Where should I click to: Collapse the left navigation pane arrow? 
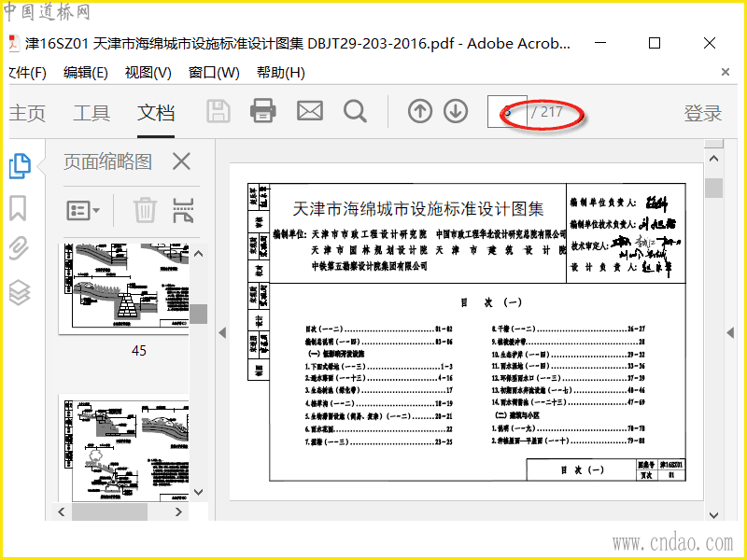click(x=222, y=332)
